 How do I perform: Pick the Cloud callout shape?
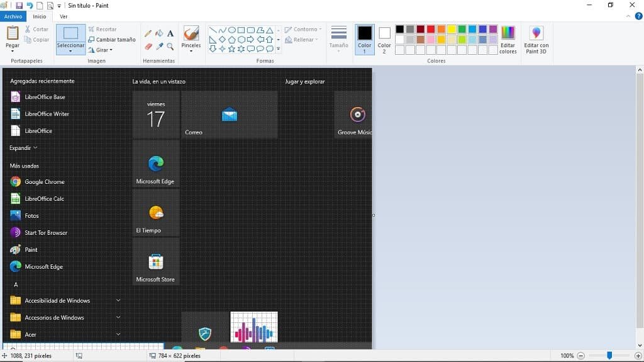point(269,49)
